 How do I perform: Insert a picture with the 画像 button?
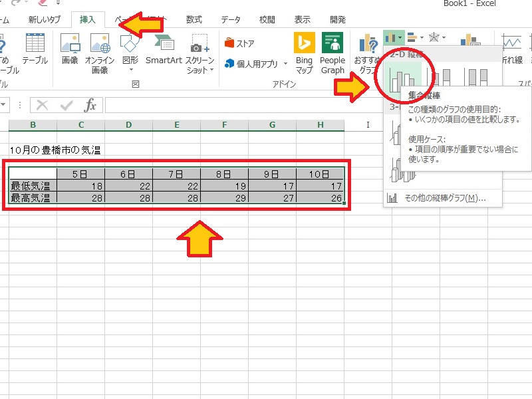70,50
